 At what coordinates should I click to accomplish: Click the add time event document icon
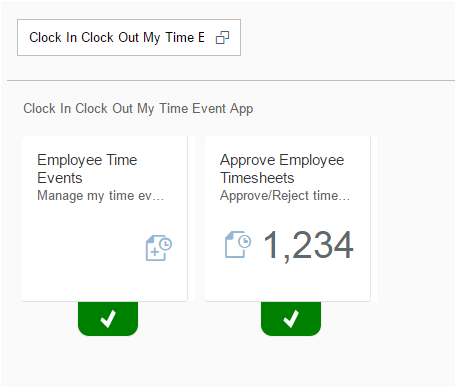[159, 248]
